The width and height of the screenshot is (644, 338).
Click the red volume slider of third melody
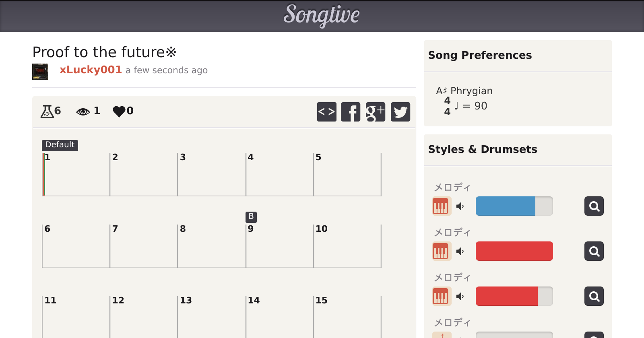coord(514,296)
